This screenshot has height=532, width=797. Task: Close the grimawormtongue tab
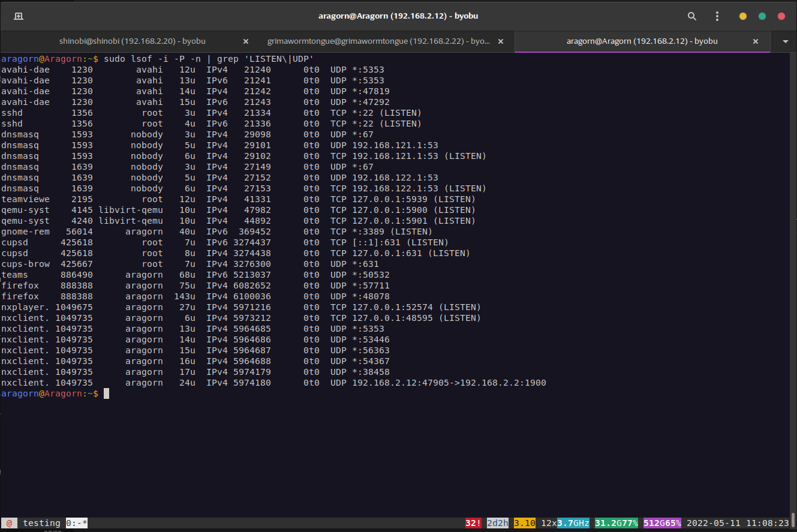pos(501,41)
